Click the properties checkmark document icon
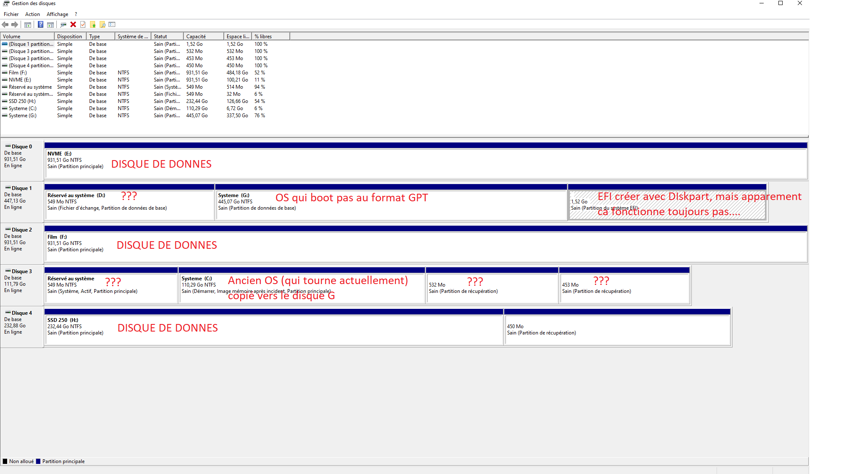Screen dimensions: 868x474 pos(83,25)
